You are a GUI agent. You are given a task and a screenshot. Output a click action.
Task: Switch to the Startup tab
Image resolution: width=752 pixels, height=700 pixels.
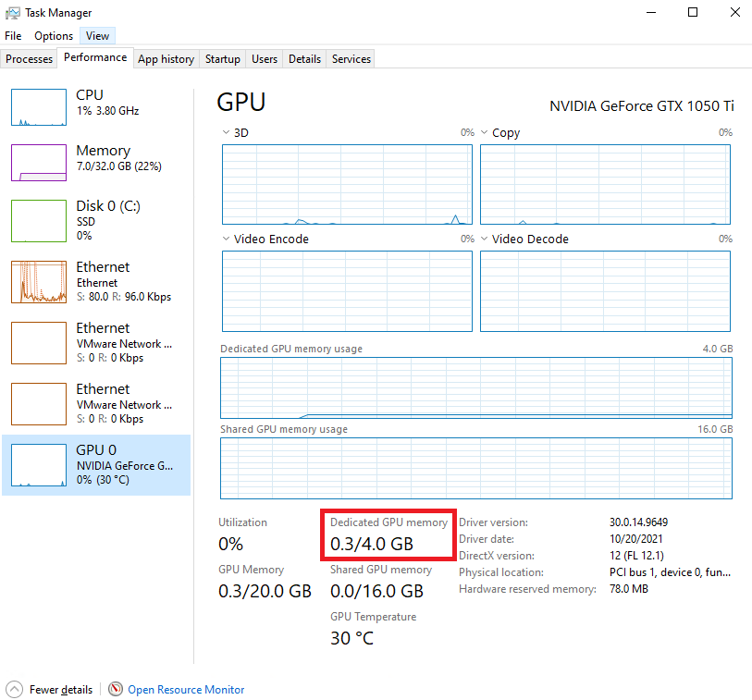[223, 59]
